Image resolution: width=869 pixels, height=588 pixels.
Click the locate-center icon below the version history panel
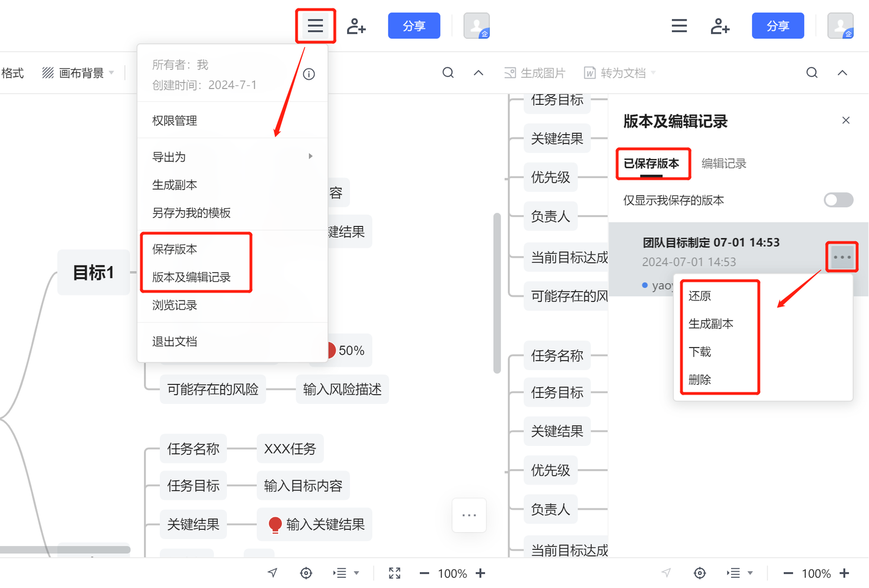(700, 573)
